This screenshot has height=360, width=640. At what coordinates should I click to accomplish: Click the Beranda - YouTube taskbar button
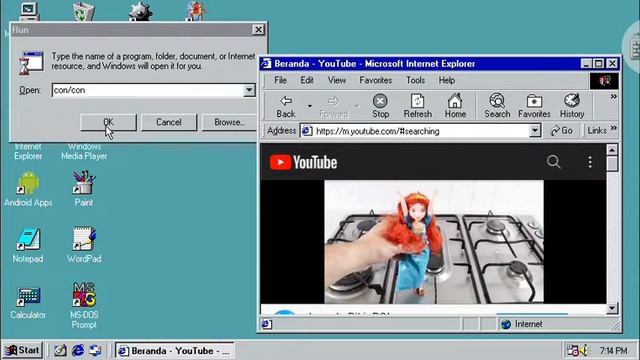pyautogui.click(x=175, y=351)
